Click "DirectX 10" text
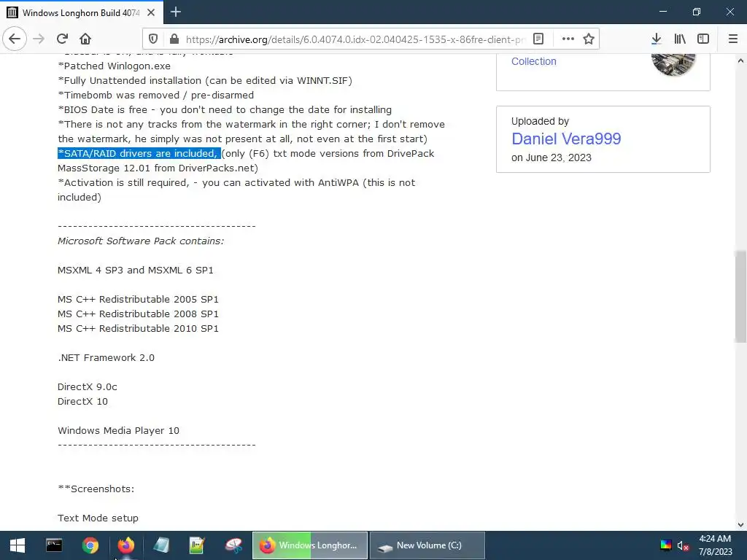Image resolution: width=747 pixels, height=560 pixels. (82, 402)
